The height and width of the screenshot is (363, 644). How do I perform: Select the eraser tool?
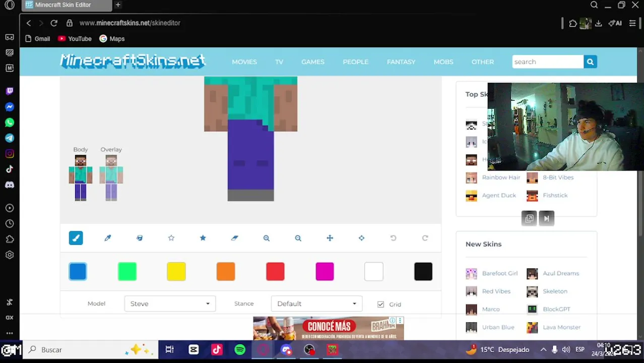[x=235, y=238]
